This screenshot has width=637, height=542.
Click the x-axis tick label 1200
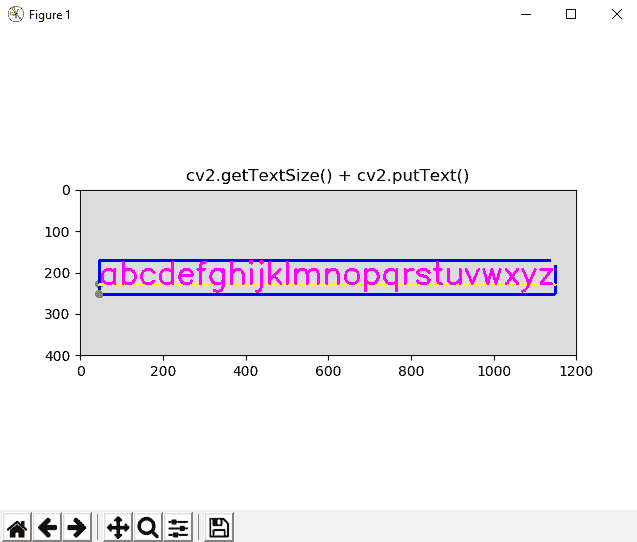coord(576,370)
